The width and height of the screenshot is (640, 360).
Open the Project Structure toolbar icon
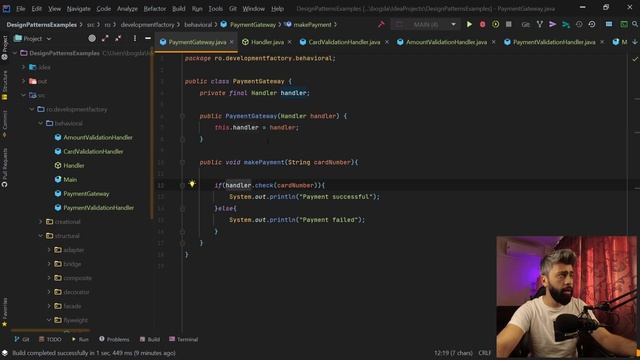click(609, 24)
